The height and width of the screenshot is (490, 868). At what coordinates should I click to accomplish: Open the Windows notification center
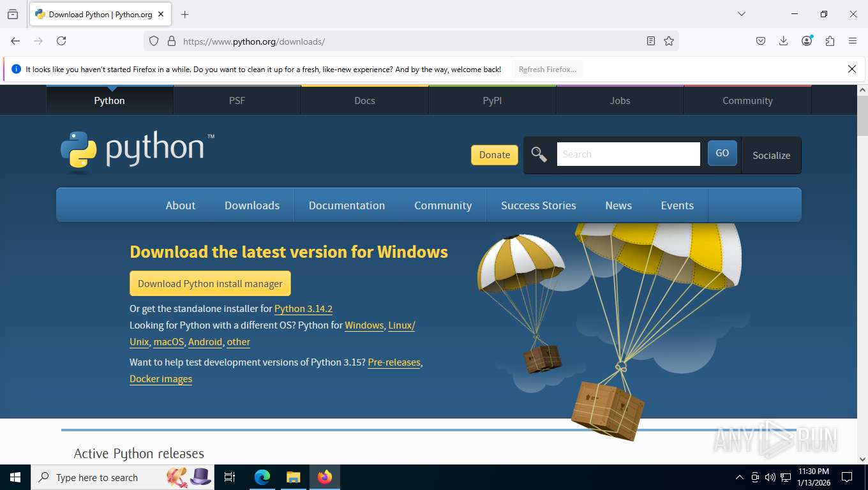[847, 477]
